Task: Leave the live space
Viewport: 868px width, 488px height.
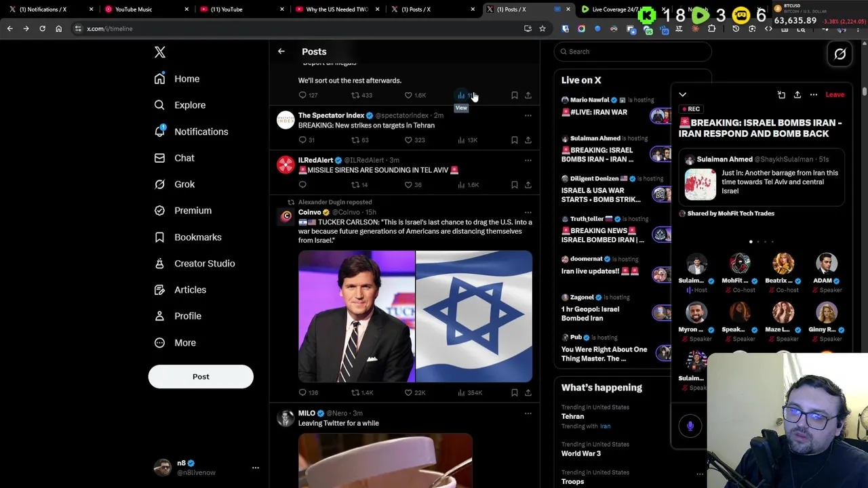Action: pos(835,95)
